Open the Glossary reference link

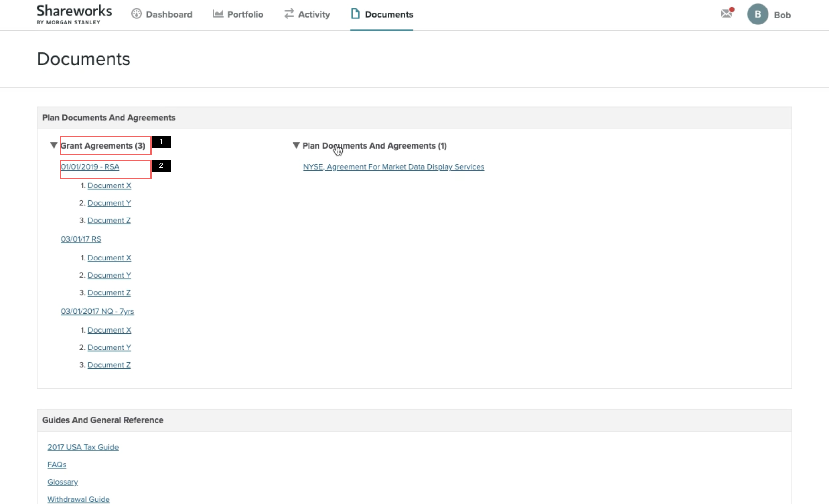63,482
